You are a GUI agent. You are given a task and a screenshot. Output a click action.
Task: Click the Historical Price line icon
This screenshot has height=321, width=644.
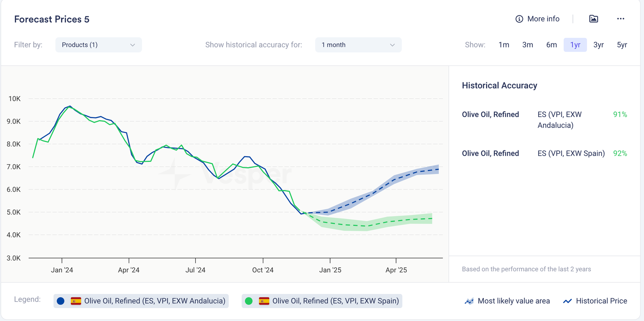click(x=567, y=301)
